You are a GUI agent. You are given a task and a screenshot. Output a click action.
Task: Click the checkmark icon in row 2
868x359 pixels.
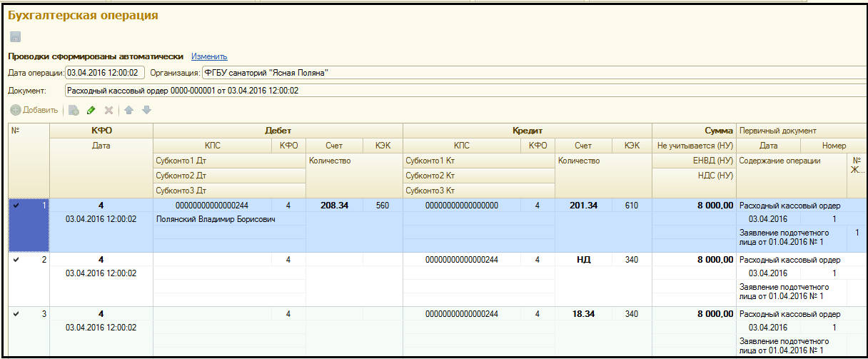click(16, 260)
